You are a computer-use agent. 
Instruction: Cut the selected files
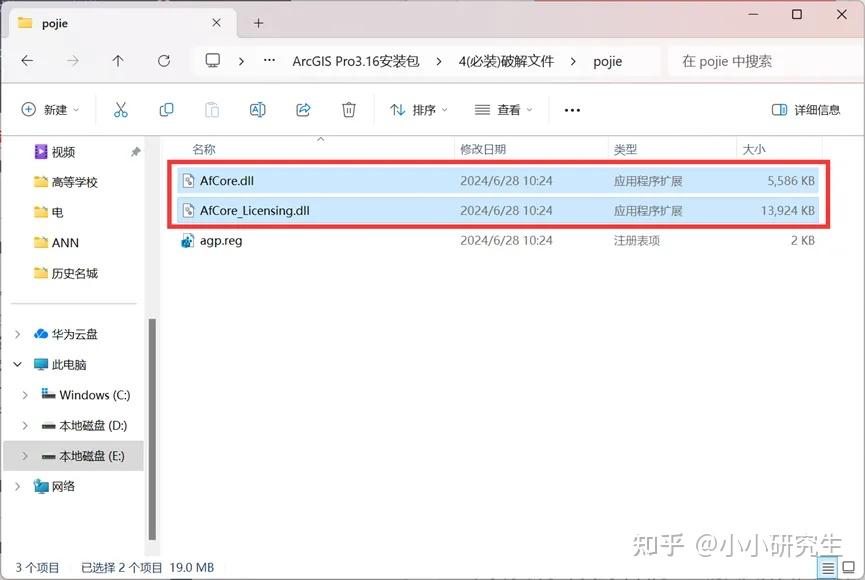121,110
